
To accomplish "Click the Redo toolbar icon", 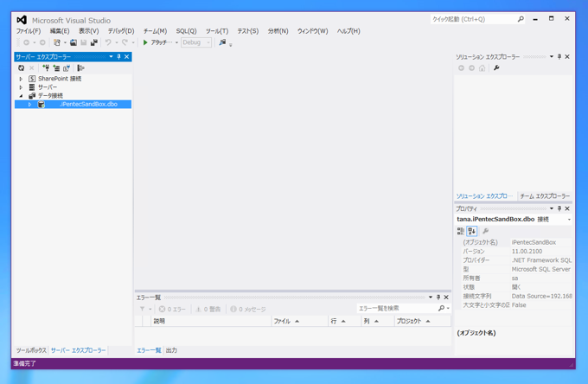I will coord(125,42).
